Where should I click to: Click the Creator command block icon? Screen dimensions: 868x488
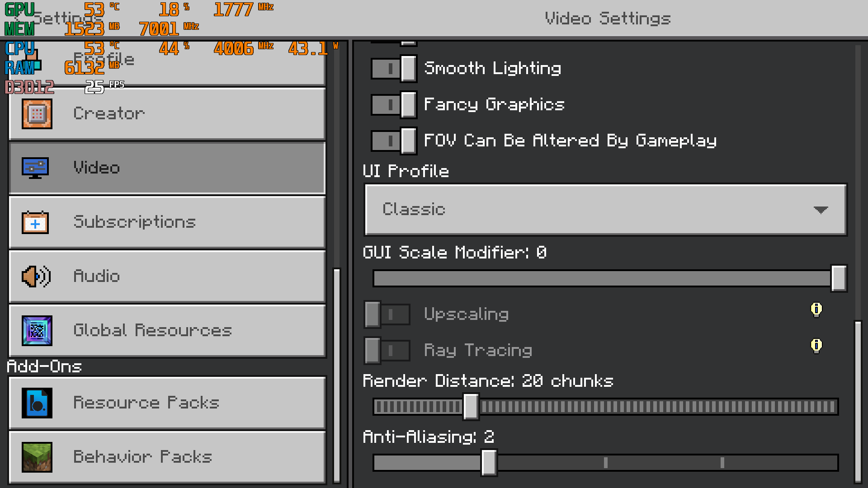coord(37,114)
